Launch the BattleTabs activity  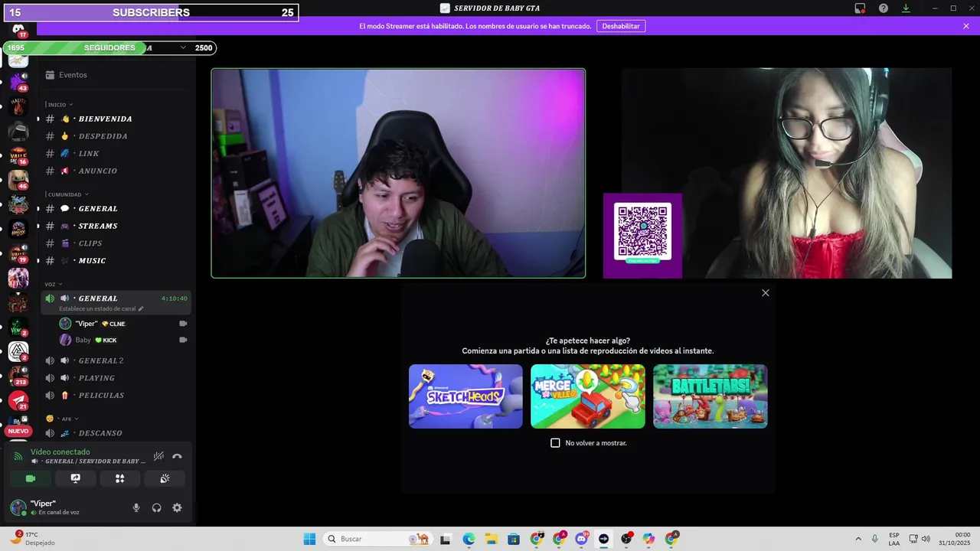click(x=710, y=396)
